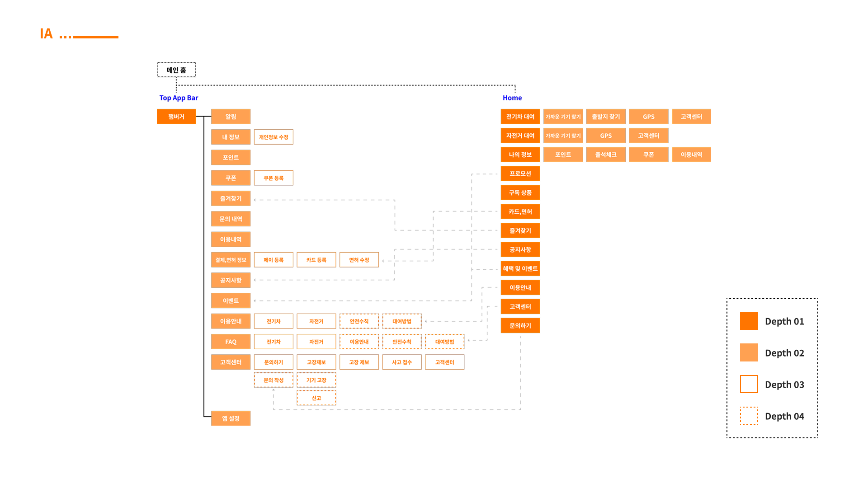Screen dimensions: 868x488
Task: Click the 사고 접수 box
Action: coord(402,362)
